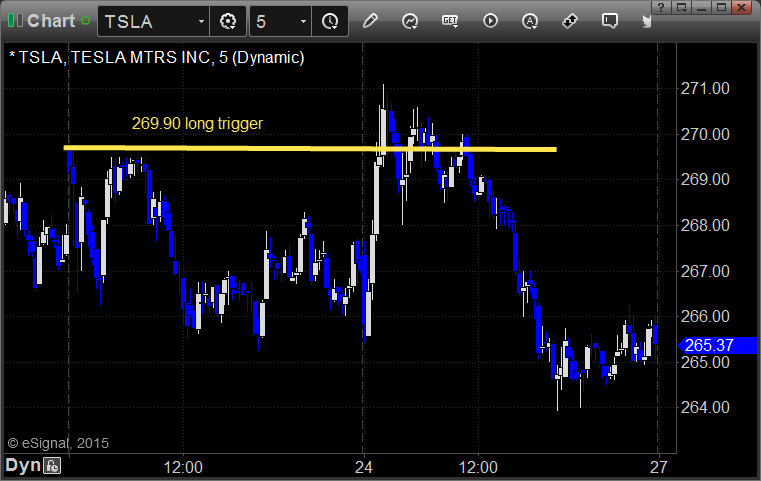Click the 269.90 long trigger text label
Viewport: 761px width, 481px height.
pyautogui.click(x=197, y=123)
